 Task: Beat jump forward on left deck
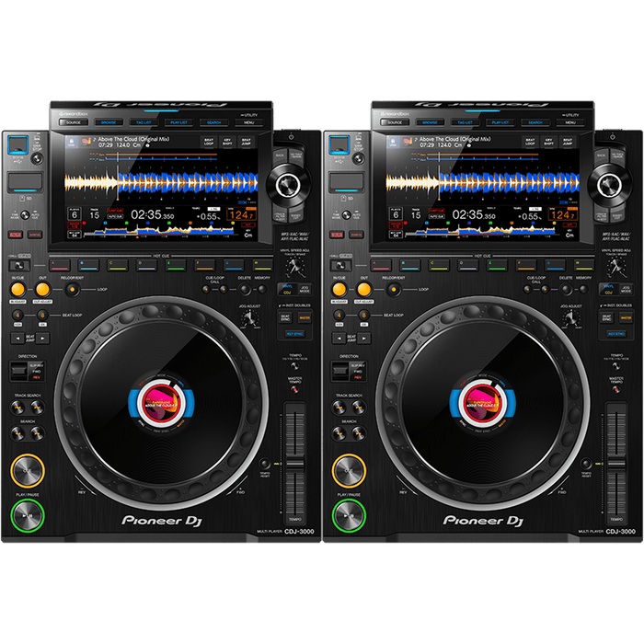pyautogui.click(x=42, y=339)
